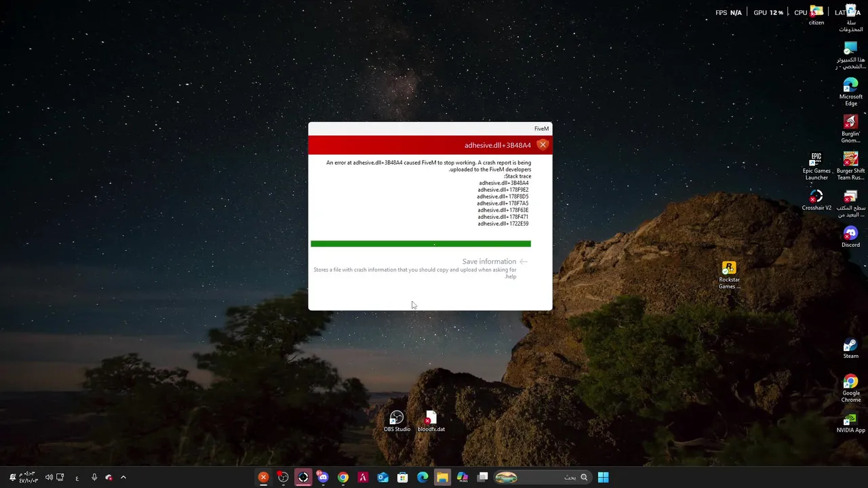Click the green crash upload progress bar
Image resolution: width=868 pixels, height=488 pixels.
[x=420, y=243]
